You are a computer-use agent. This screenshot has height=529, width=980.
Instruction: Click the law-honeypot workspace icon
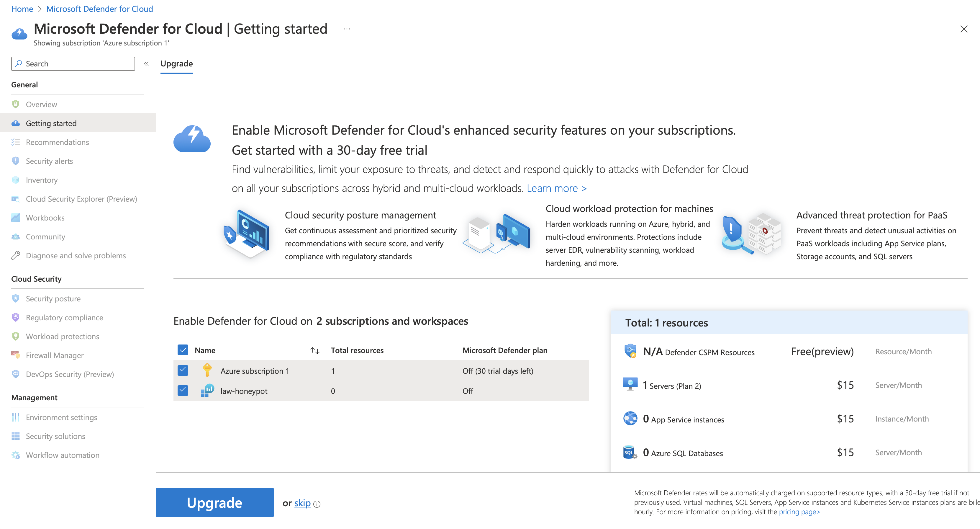click(207, 391)
